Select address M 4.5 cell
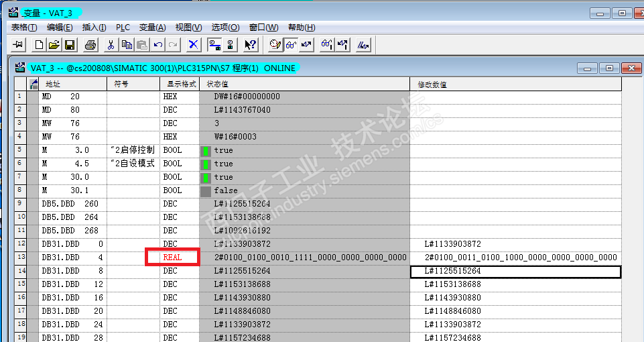The image size is (644, 342). click(x=72, y=164)
